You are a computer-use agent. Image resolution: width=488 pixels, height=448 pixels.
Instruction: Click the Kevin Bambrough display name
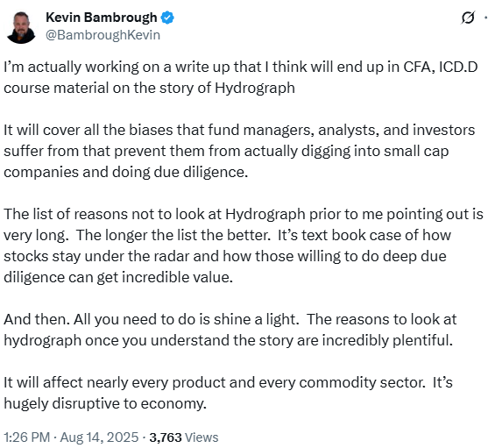point(102,18)
